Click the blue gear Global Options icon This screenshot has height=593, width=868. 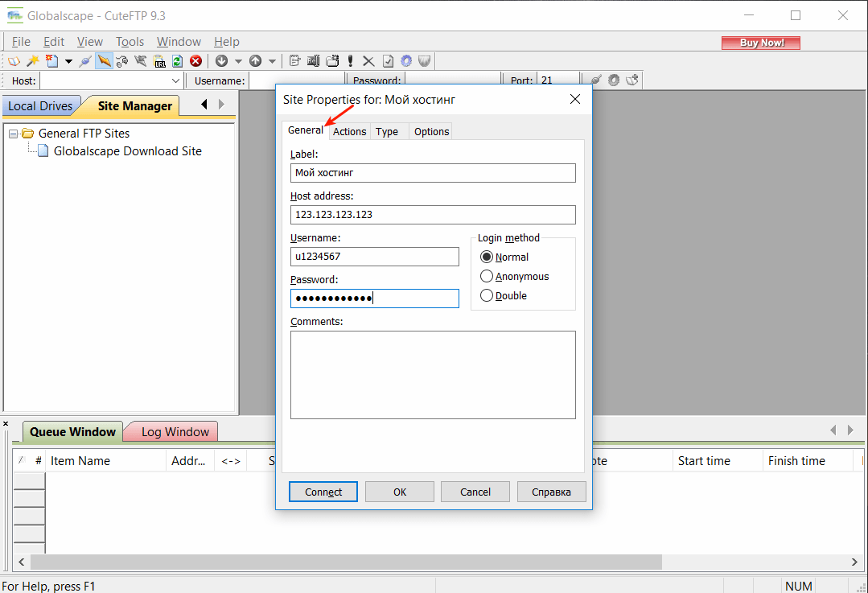click(406, 61)
